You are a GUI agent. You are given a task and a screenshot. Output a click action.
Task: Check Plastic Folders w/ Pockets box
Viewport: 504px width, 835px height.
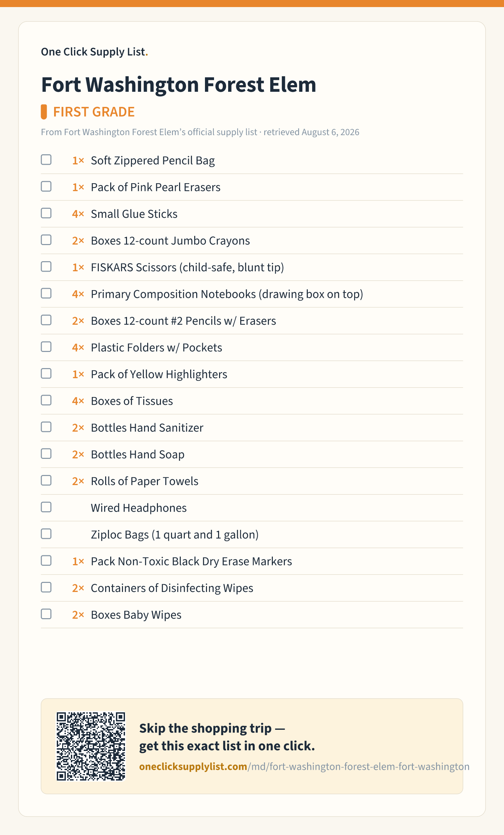pyautogui.click(x=46, y=347)
